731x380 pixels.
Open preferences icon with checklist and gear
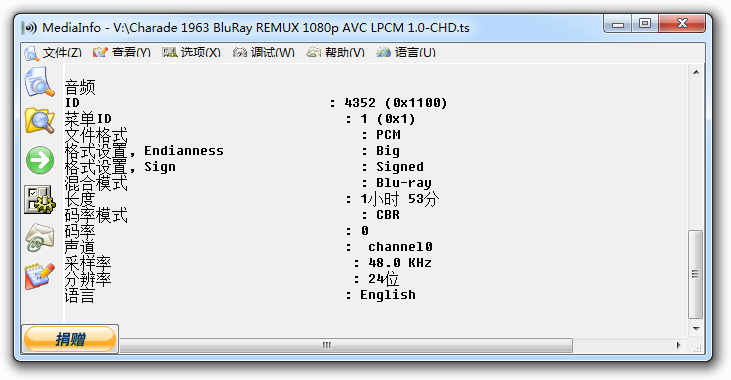pos(40,200)
